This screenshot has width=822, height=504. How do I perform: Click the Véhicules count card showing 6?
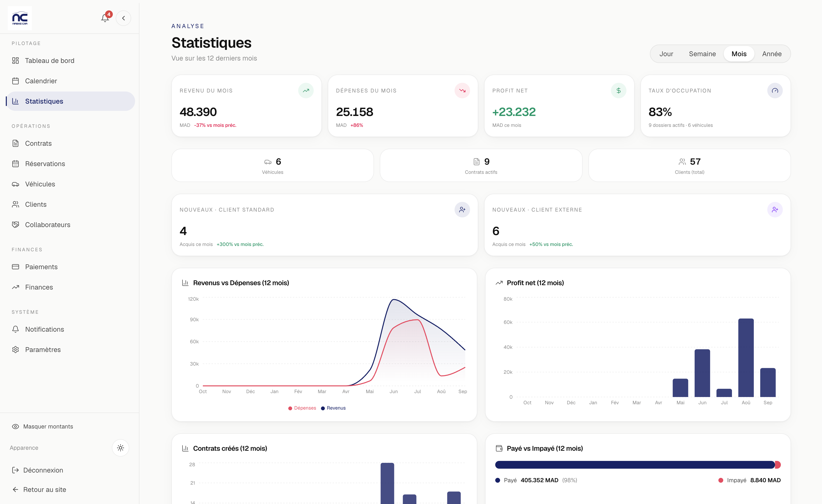click(x=273, y=165)
